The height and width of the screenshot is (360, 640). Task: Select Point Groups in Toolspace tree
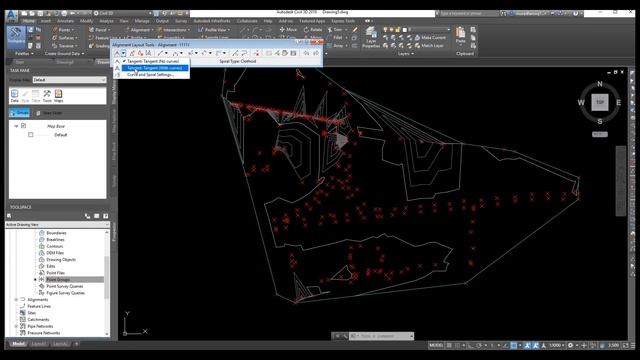coord(58,280)
